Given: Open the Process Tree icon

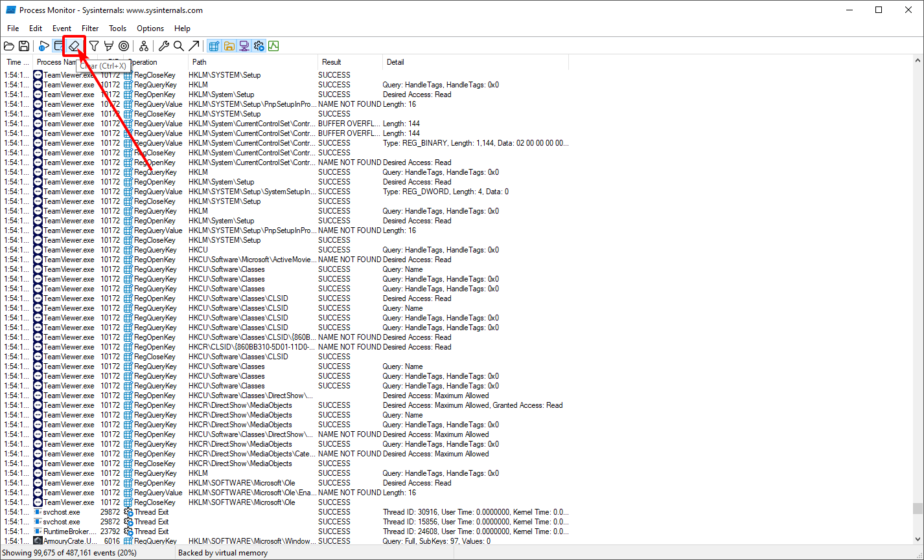Looking at the screenshot, I should pyautogui.click(x=144, y=46).
